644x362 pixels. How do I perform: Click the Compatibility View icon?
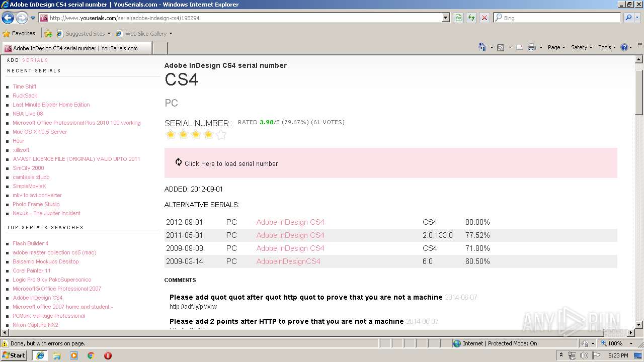pos(458,18)
